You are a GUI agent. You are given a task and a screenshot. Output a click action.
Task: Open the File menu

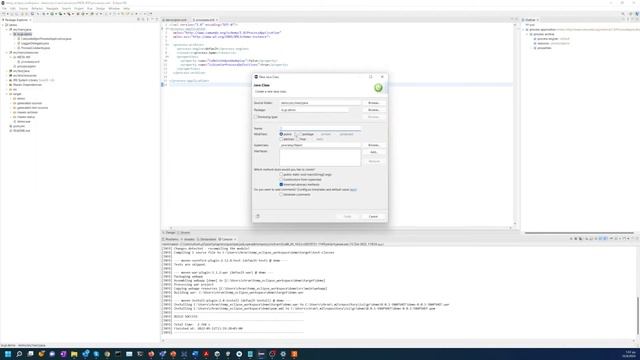tap(4, 9)
